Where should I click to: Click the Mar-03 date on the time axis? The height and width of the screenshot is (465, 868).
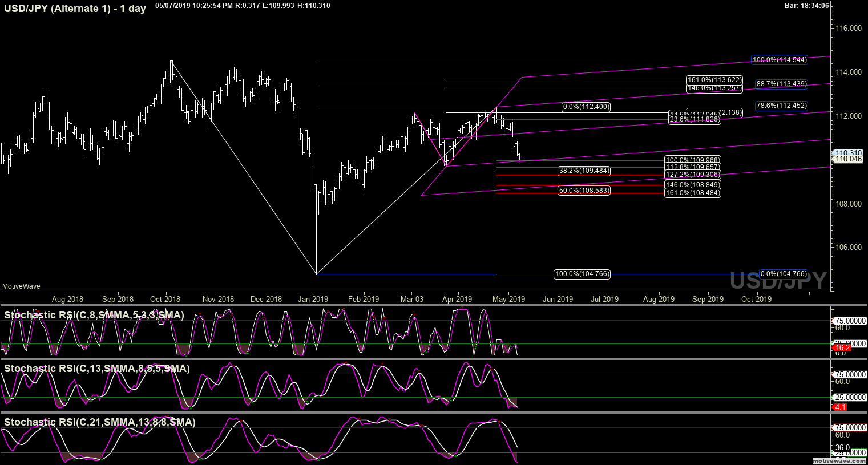[412, 299]
